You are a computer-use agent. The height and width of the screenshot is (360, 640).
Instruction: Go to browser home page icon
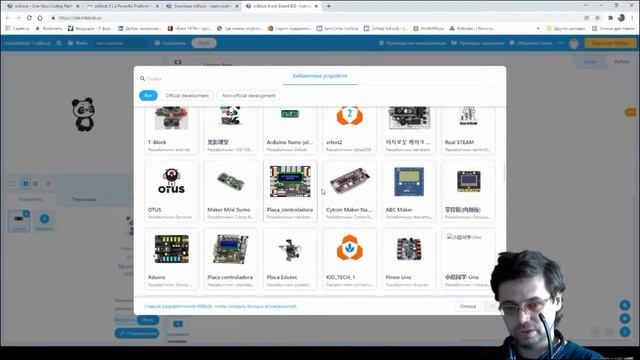pyautogui.click(x=40, y=18)
